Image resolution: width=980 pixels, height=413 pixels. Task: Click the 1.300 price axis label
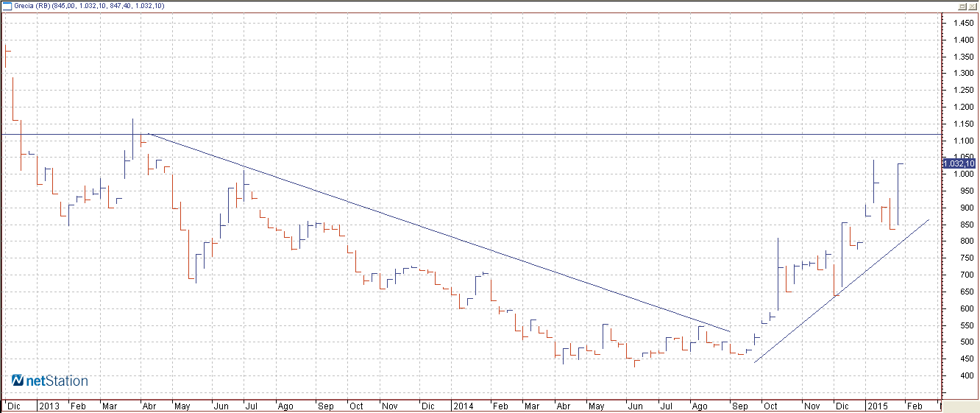tap(964, 74)
